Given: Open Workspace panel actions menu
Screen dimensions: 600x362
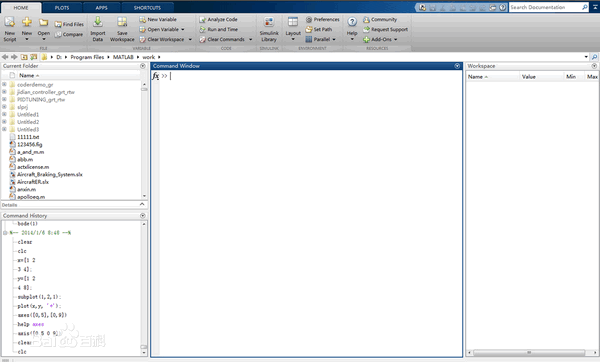Looking at the screenshot, I should click(x=594, y=66).
